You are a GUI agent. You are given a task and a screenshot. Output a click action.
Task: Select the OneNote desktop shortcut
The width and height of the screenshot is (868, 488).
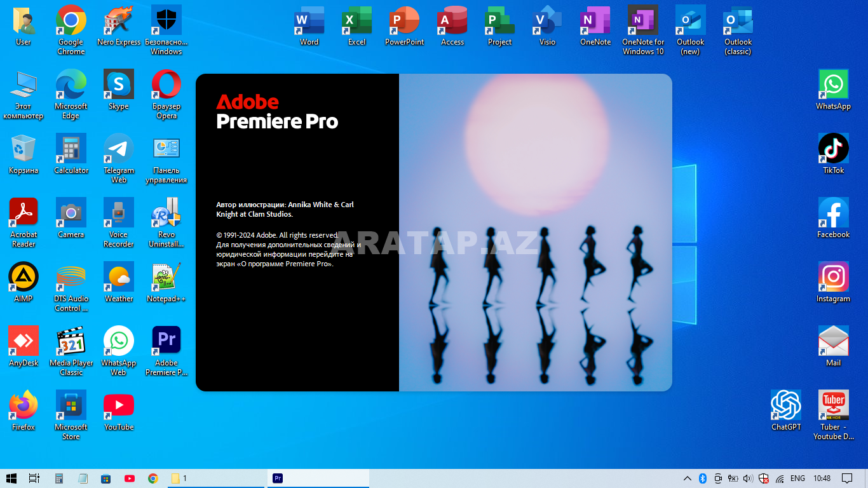(x=595, y=25)
